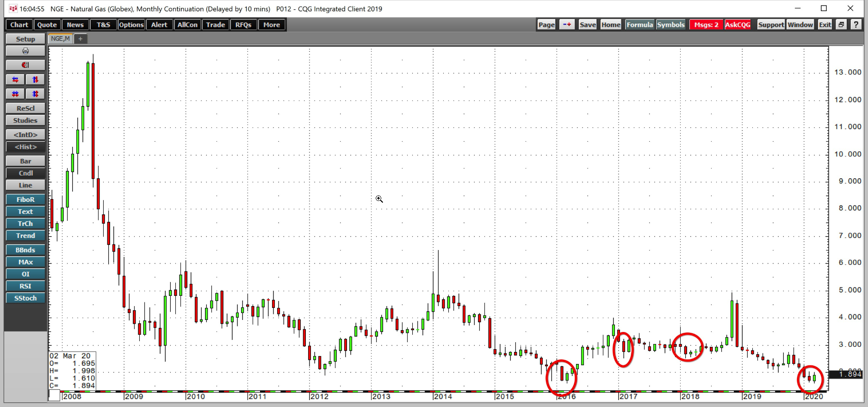Open the Options menu
The width and height of the screenshot is (868, 407).
[131, 25]
